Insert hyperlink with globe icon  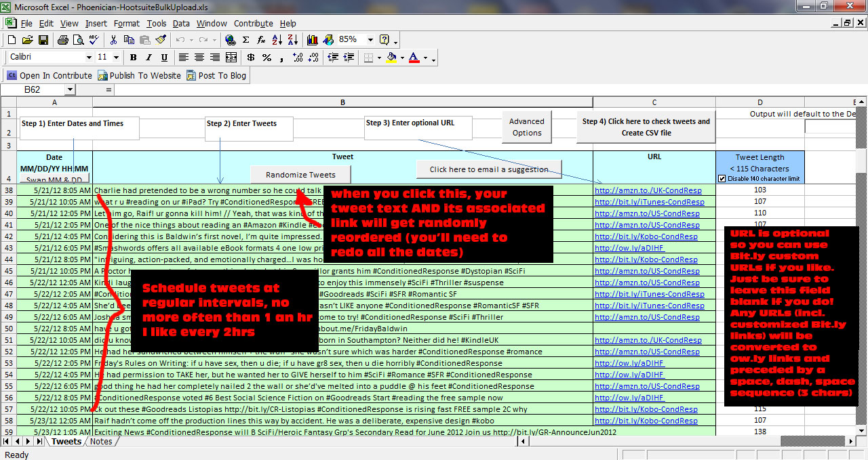231,40
